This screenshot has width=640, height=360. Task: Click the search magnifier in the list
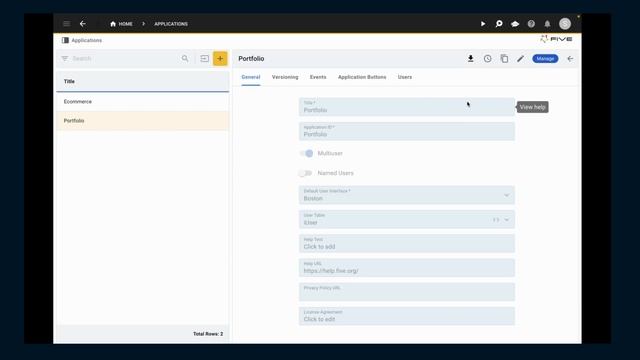(185, 58)
